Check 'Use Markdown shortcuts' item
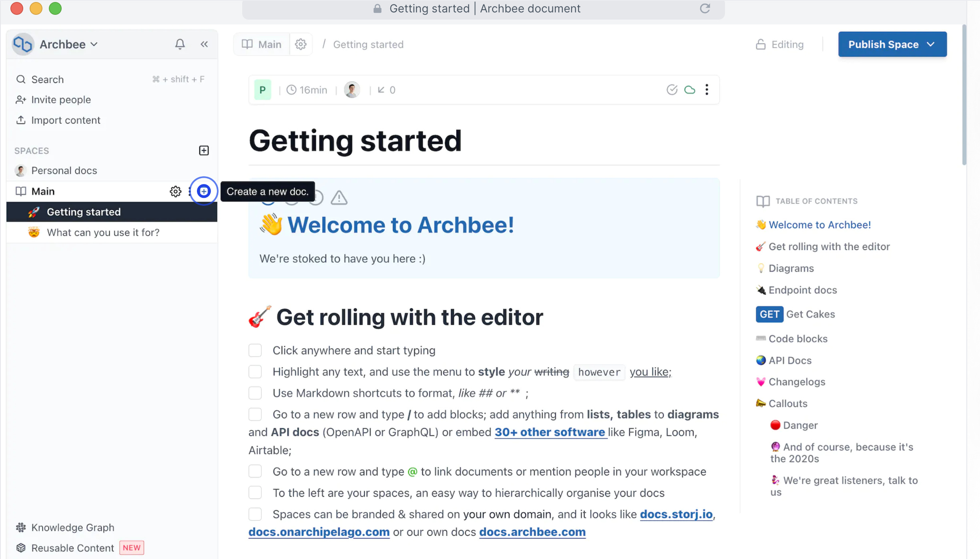 [x=255, y=393]
